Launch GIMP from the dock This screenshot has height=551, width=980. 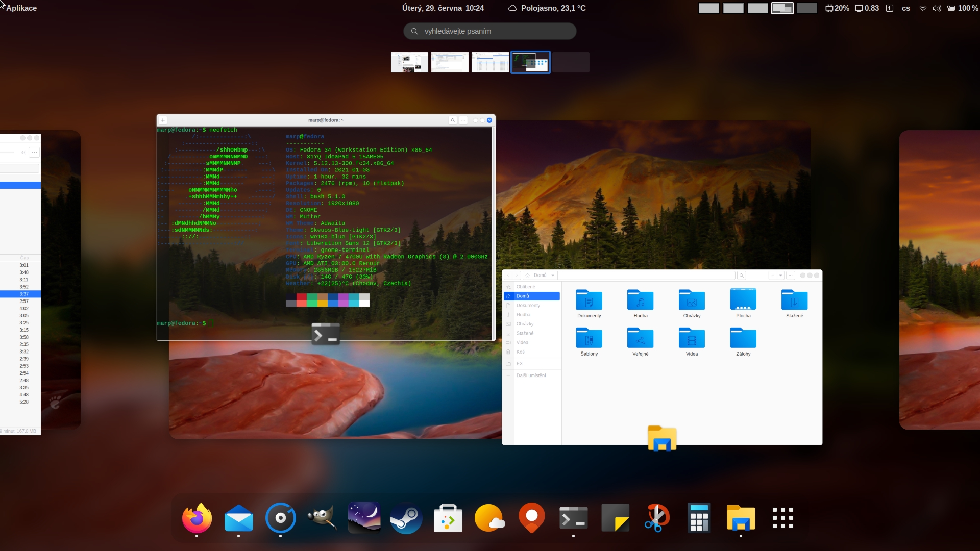tap(322, 518)
